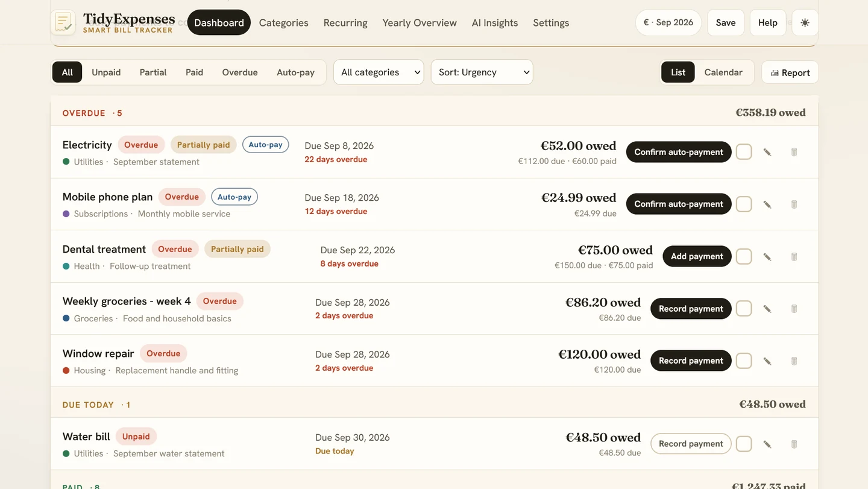This screenshot has width=868, height=489.
Task: Record payment for Weekly groceries week 4
Action: (x=691, y=309)
